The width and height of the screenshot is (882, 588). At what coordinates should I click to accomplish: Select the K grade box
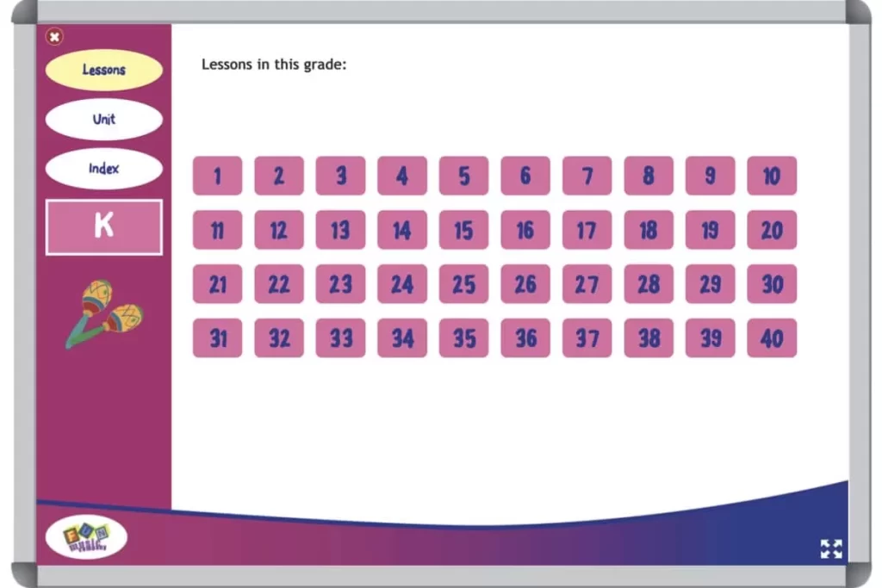pos(103,226)
